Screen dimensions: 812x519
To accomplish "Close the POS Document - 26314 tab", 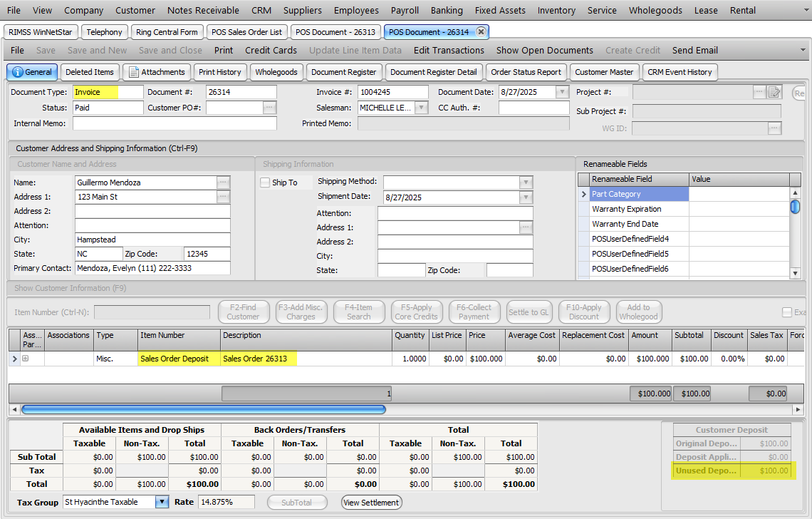I will [x=482, y=32].
